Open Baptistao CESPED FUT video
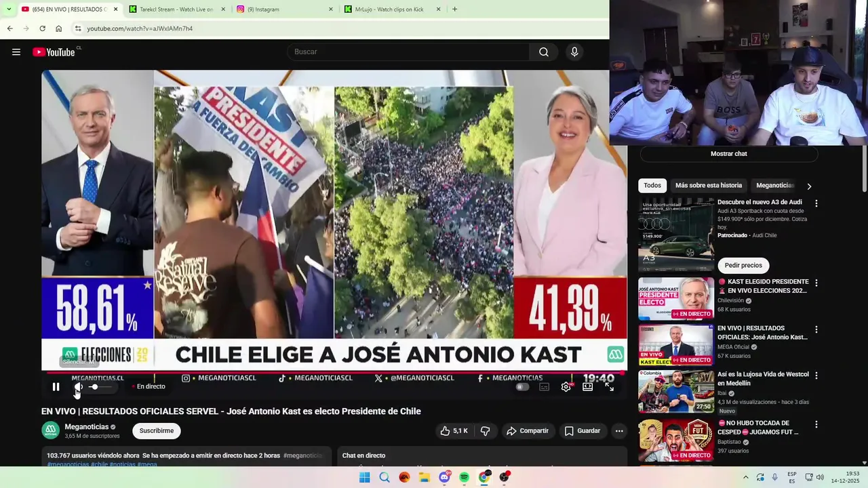The width and height of the screenshot is (868, 488). point(676,440)
